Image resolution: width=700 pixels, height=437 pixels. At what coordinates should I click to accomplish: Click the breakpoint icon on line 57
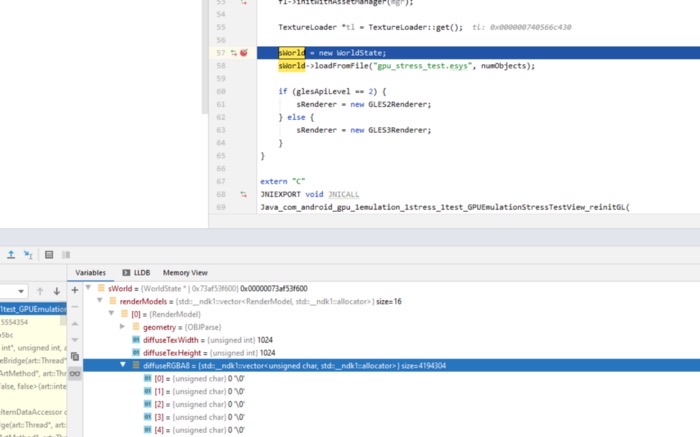click(x=244, y=52)
